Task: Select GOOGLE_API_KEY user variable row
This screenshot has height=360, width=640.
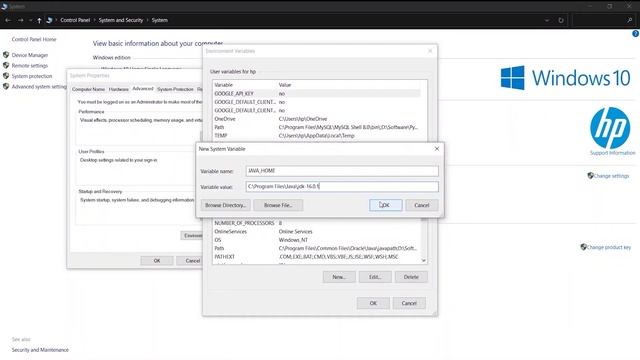Action: pyautogui.click(x=317, y=93)
